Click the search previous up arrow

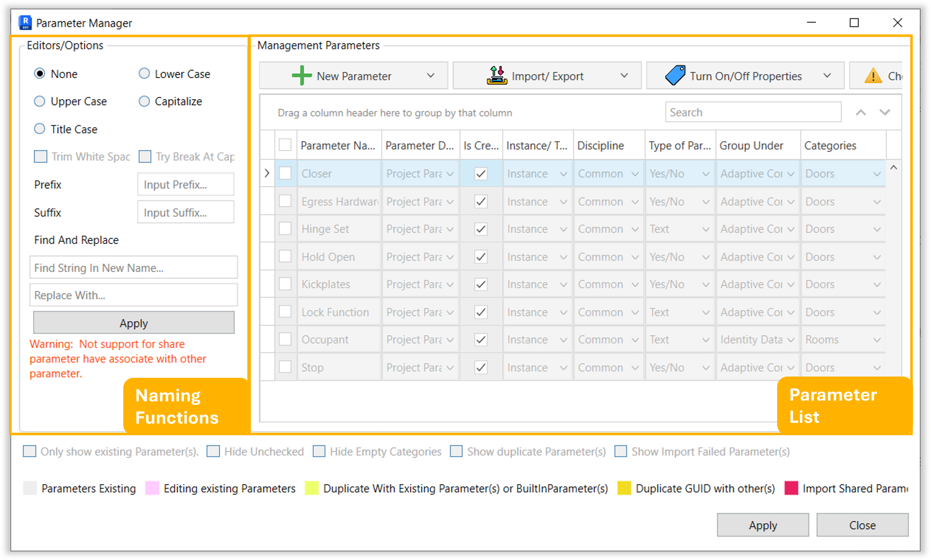click(861, 112)
